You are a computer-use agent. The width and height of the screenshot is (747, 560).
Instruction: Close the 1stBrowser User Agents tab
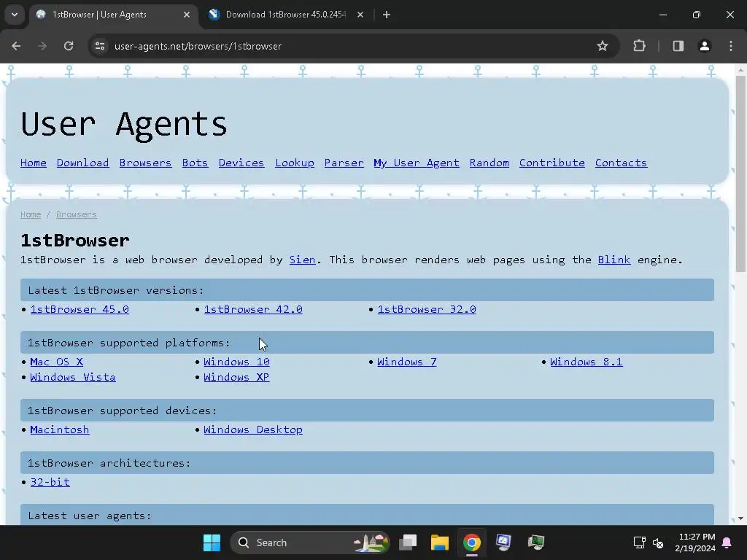(x=187, y=15)
